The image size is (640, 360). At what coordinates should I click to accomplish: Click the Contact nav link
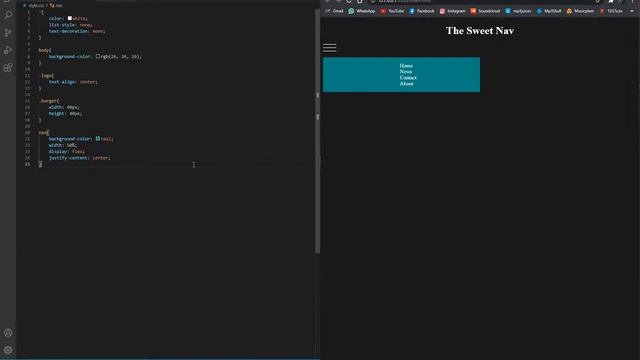point(408,78)
